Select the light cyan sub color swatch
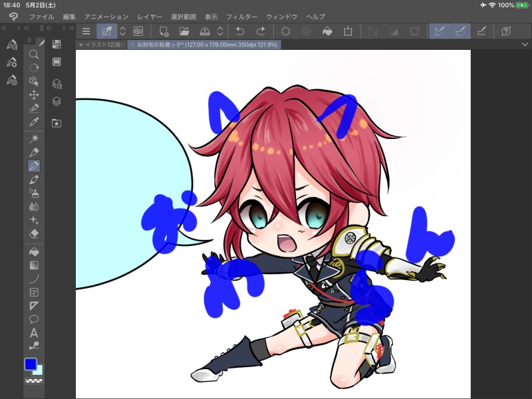The width and height of the screenshot is (532, 399). pos(39,371)
